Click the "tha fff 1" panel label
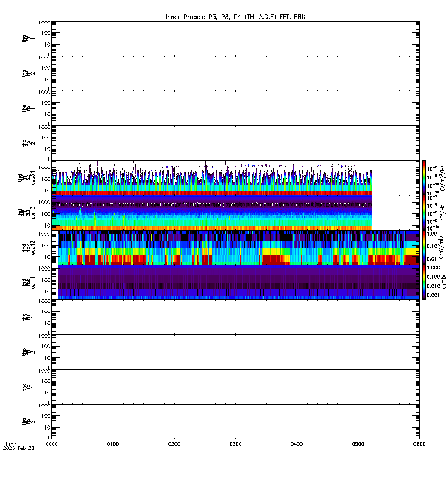 28,38
